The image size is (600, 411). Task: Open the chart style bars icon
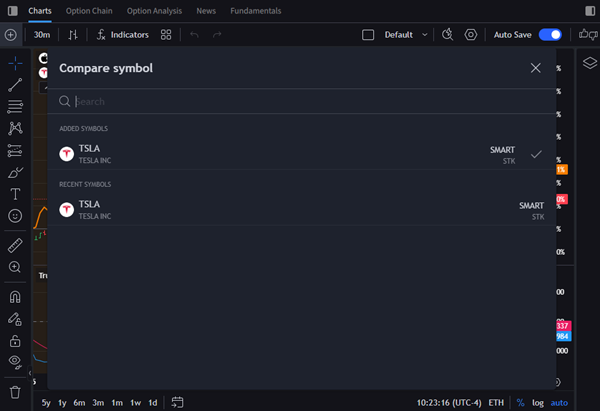point(73,35)
